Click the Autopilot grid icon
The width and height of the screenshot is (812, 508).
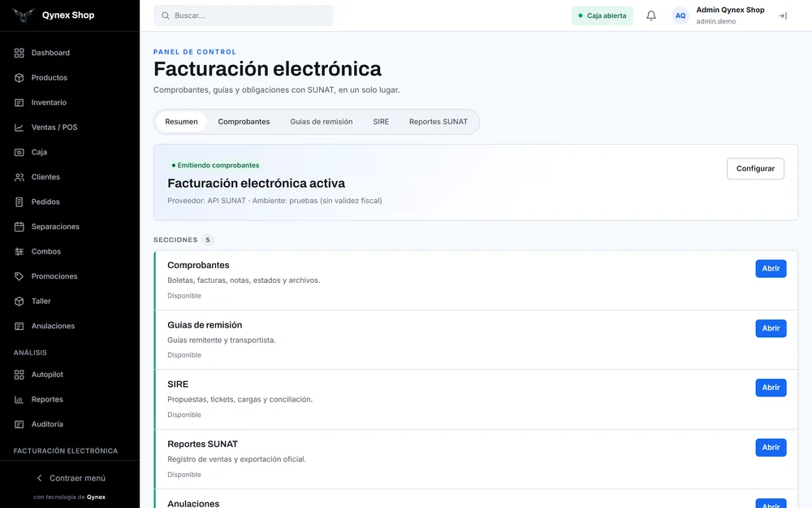(19, 375)
